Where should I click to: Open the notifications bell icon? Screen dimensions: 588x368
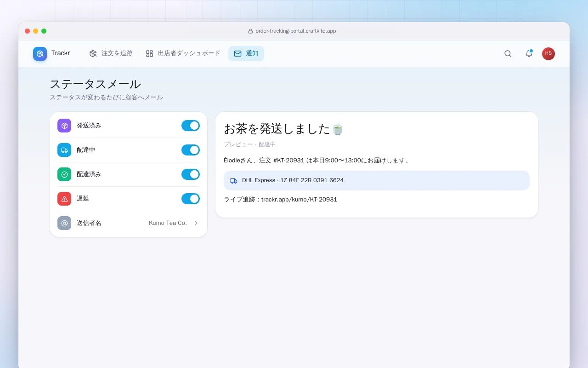click(x=529, y=53)
